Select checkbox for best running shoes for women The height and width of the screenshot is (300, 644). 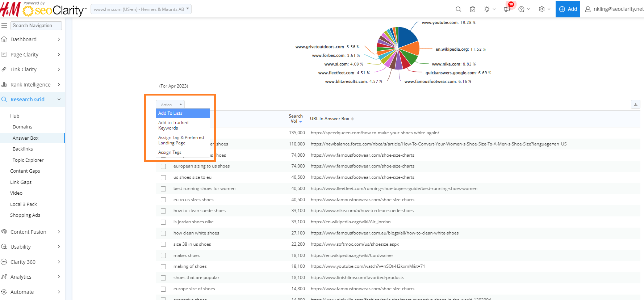(163, 189)
